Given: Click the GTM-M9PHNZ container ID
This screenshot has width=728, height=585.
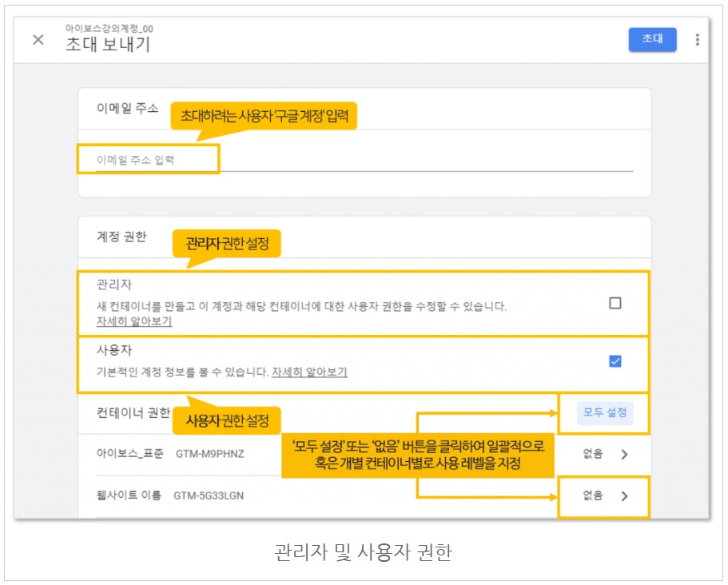Looking at the screenshot, I should click(x=210, y=454).
